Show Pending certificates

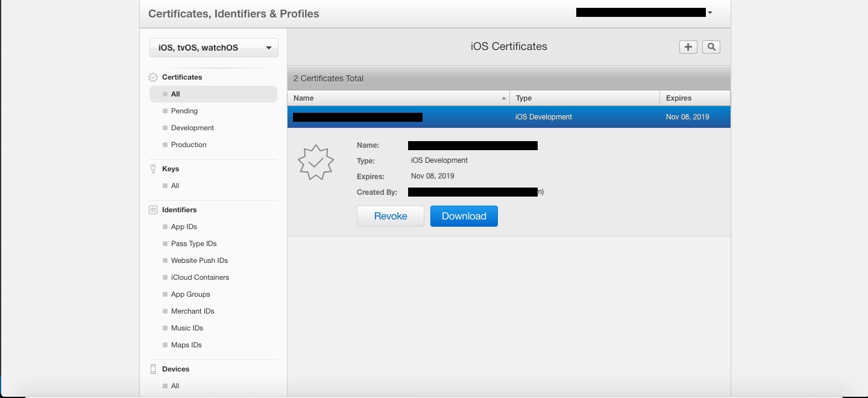coord(184,111)
